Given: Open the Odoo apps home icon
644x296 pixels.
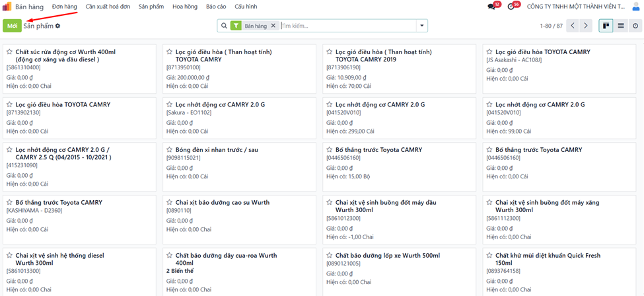Looking at the screenshot, I should point(7,6).
